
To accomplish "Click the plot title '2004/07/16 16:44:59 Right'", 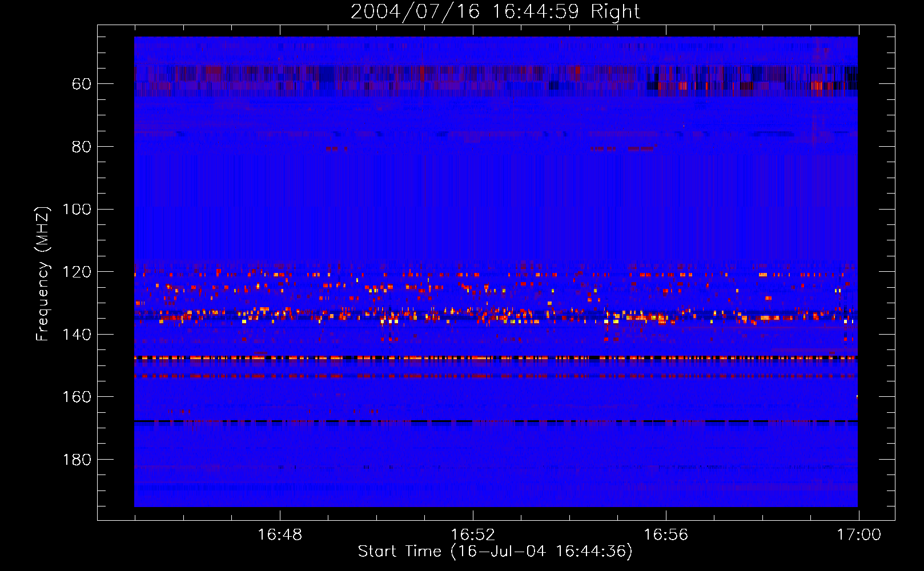I will [495, 11].
